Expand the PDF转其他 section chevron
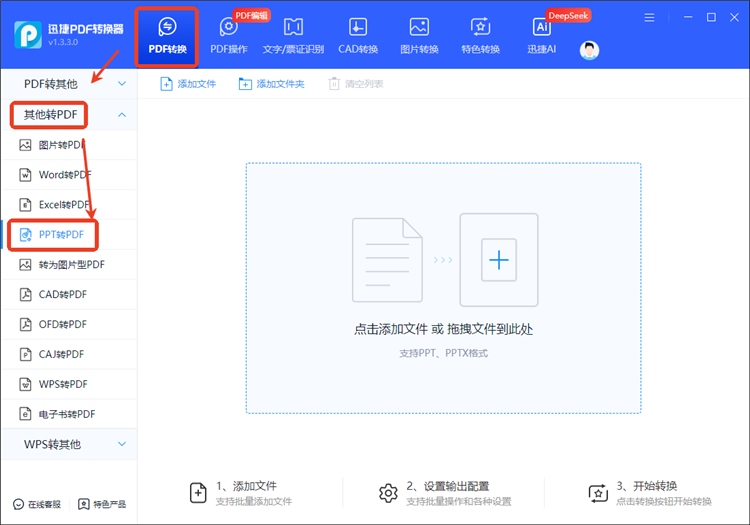The image size is (750, 525). click(x=122, y=84)
